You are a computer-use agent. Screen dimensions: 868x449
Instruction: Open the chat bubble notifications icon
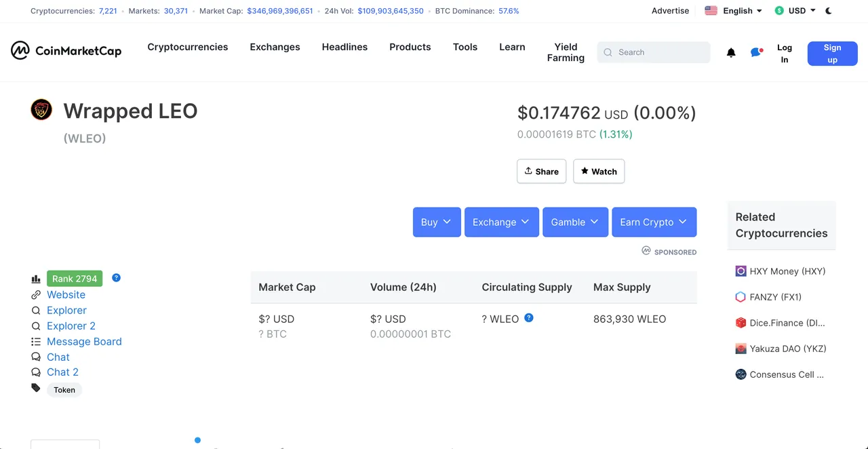click(757, 52)
